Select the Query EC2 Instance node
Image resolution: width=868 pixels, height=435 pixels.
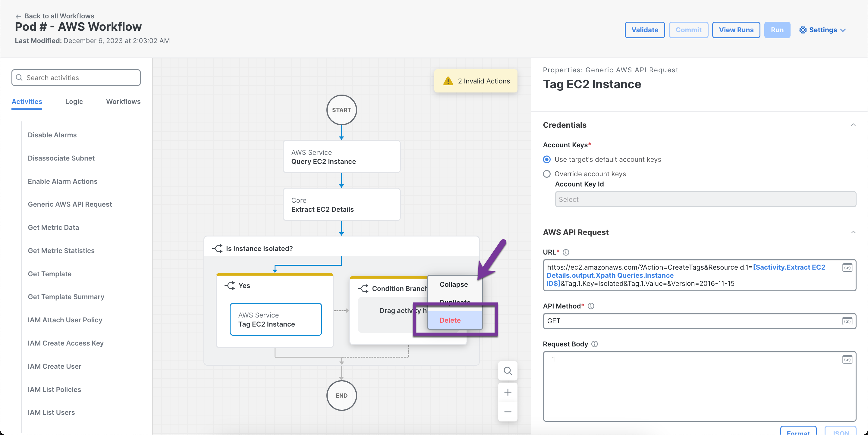tap(341, 157)
